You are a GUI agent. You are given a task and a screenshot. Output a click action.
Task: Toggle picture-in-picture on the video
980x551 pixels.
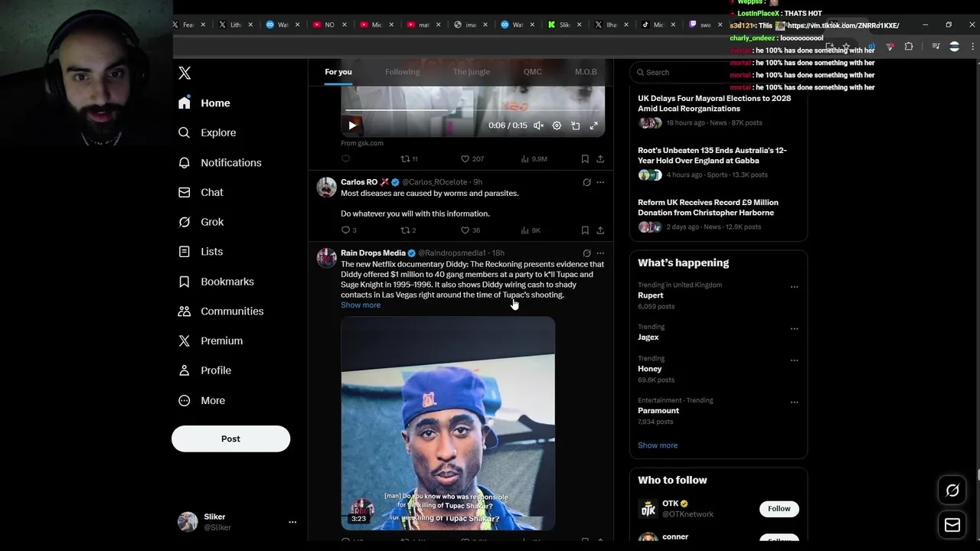coord(575,126)
